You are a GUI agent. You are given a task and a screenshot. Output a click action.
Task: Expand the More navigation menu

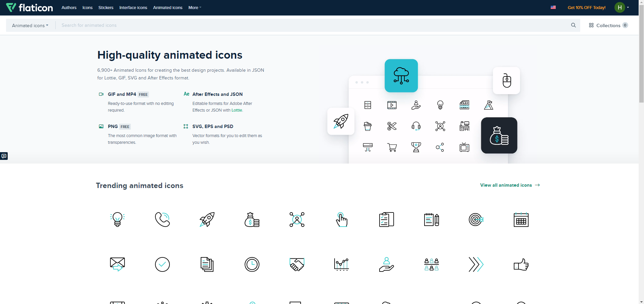click(194, 7)
